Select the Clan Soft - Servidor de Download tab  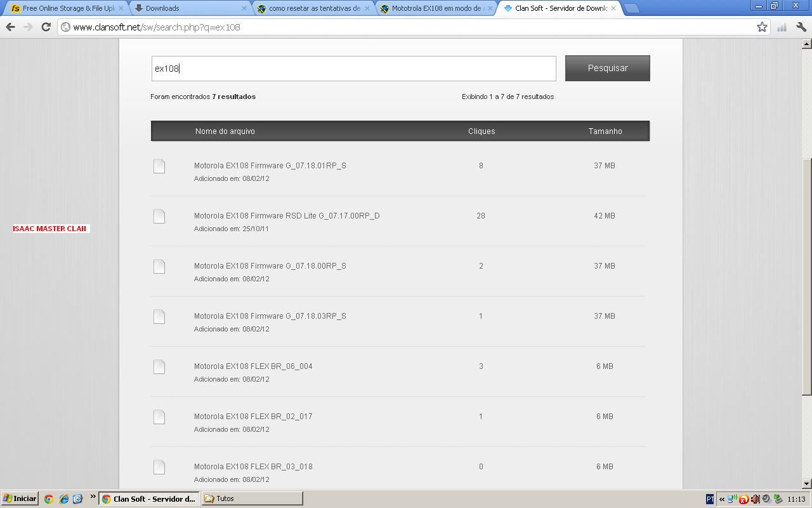560,8
